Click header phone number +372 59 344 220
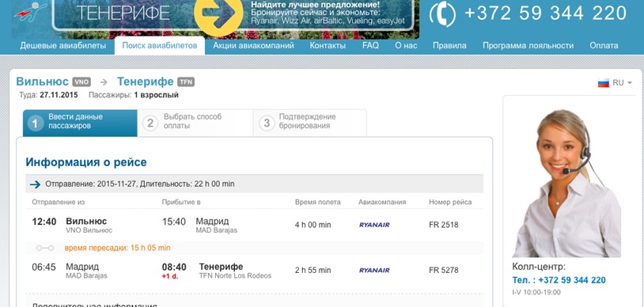Image resolution: width=644 pixels, height=307 pixels. (545, 13)
